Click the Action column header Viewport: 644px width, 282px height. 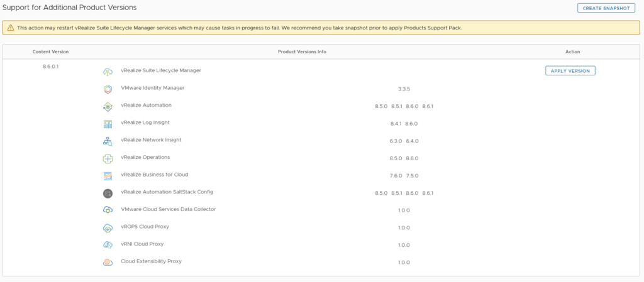click(x=572, y=52)
